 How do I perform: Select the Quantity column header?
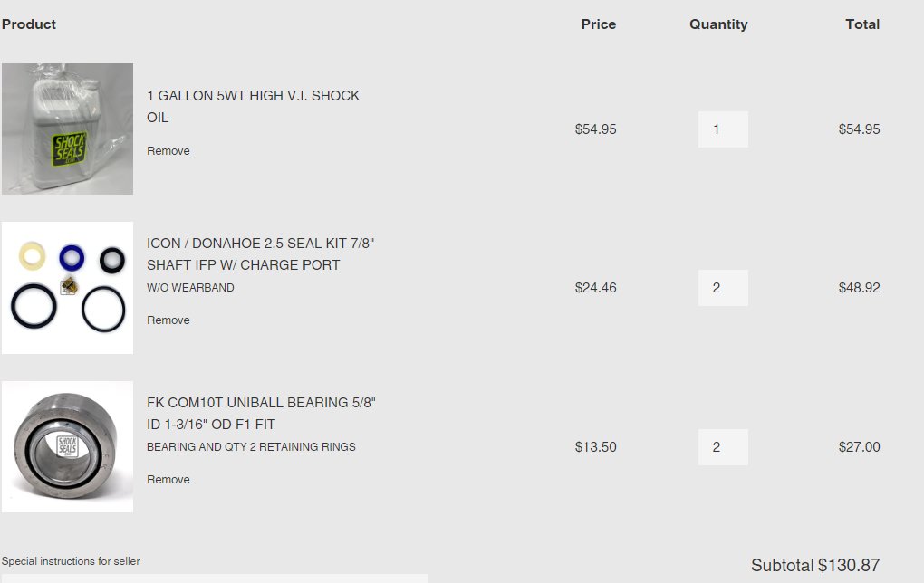click(718, 24)
